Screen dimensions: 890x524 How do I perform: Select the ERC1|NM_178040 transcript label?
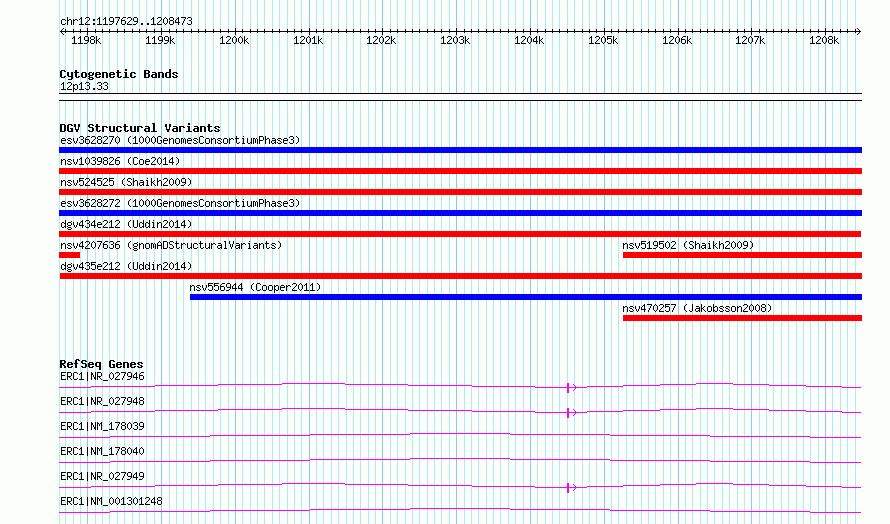102,451
